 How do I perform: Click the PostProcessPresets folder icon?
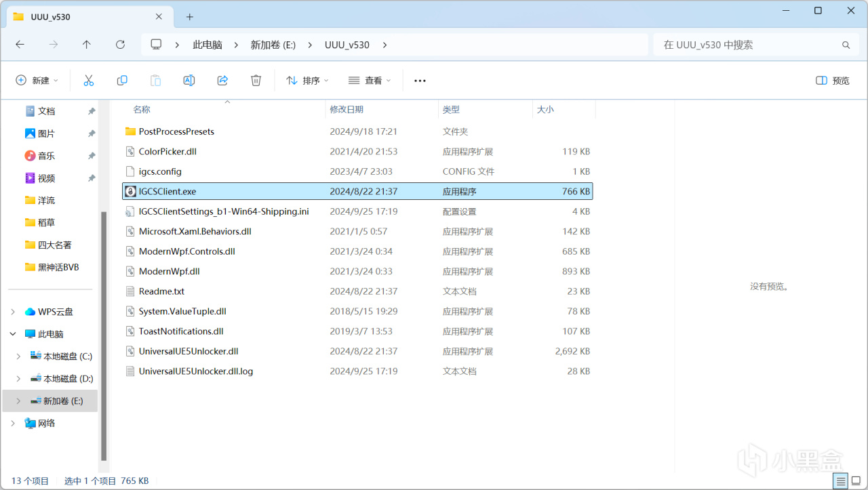tap(131, 131)
